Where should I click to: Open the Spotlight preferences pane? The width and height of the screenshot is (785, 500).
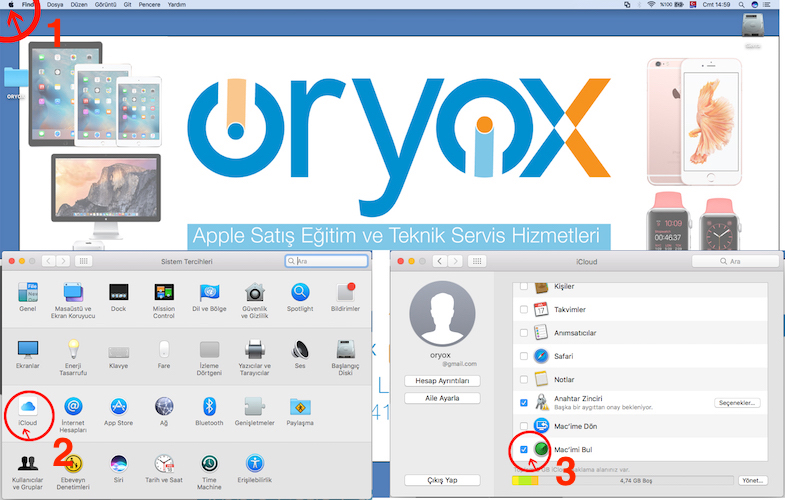pyautogui.click(x=300, y=297)
